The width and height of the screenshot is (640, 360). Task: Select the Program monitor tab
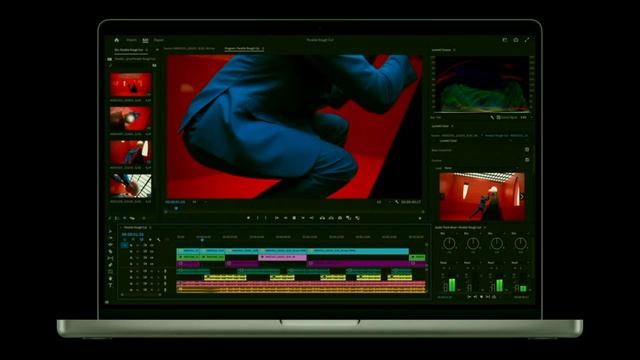[244, 49]
